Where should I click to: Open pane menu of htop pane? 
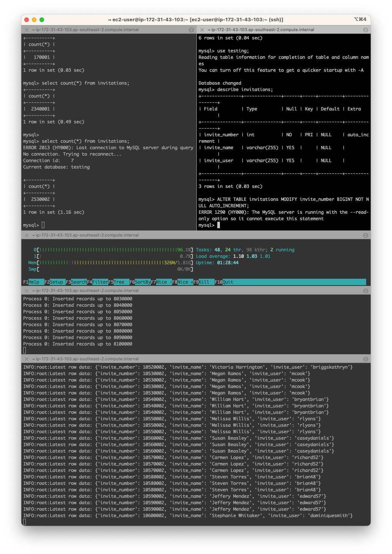(x=366, y=235)
